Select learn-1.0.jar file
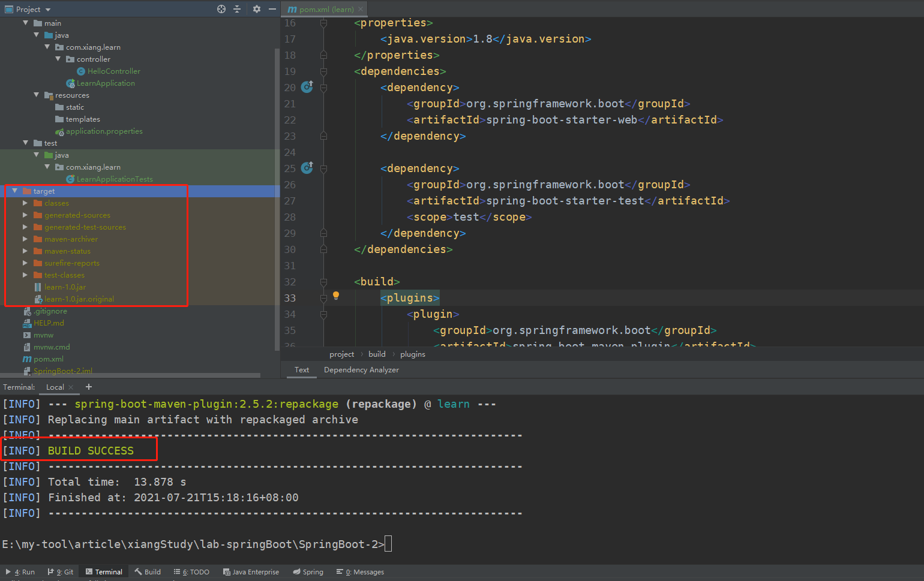The image size is (924, 581). 65,287
